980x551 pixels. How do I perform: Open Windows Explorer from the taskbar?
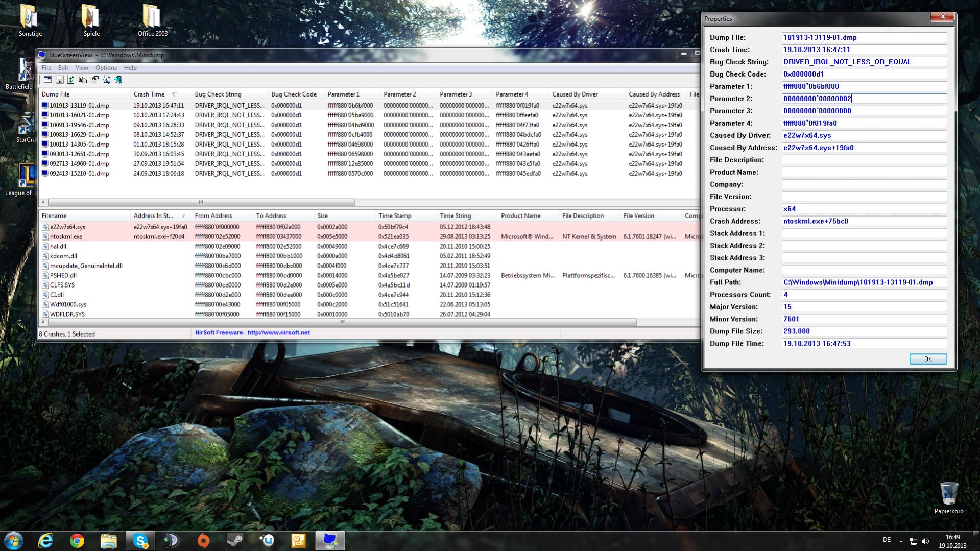coord(109,541)
